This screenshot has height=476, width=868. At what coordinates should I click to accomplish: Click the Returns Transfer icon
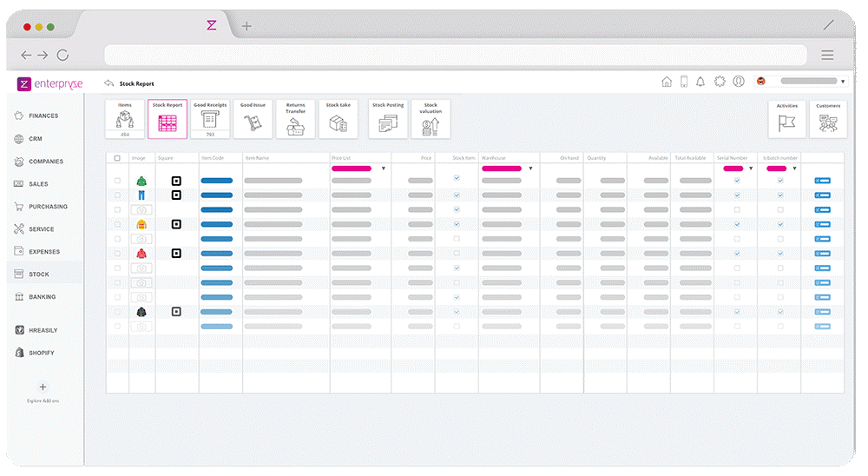(295, 119)
